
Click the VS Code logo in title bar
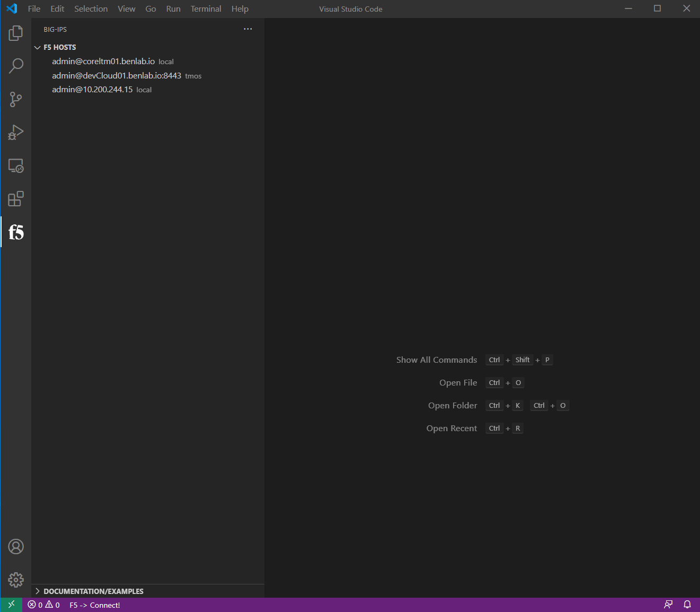(x=12, y=8)
